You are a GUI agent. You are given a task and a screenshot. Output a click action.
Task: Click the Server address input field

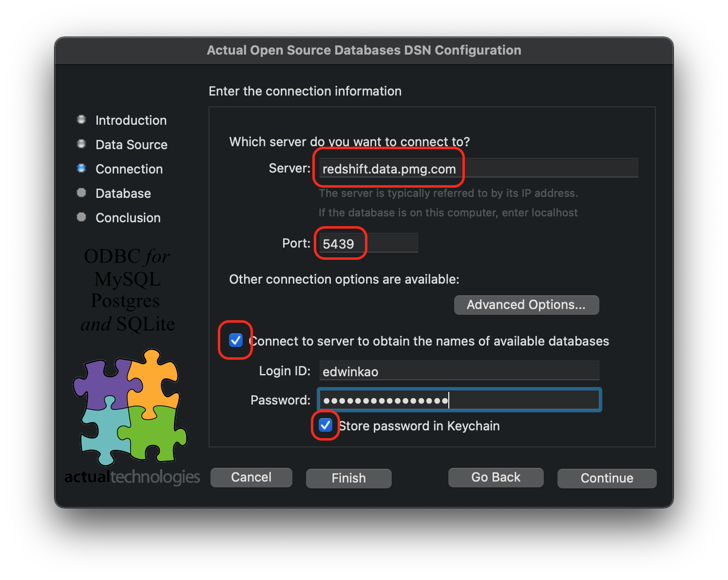(479, 168)
